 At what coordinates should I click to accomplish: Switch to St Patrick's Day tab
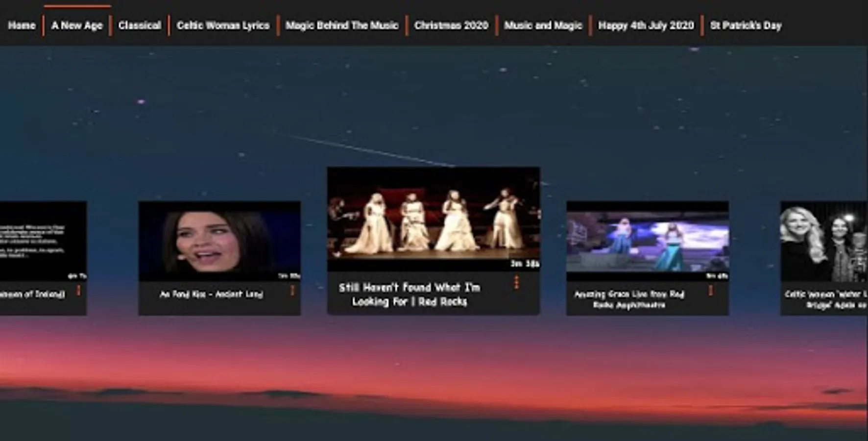point(746,25)
